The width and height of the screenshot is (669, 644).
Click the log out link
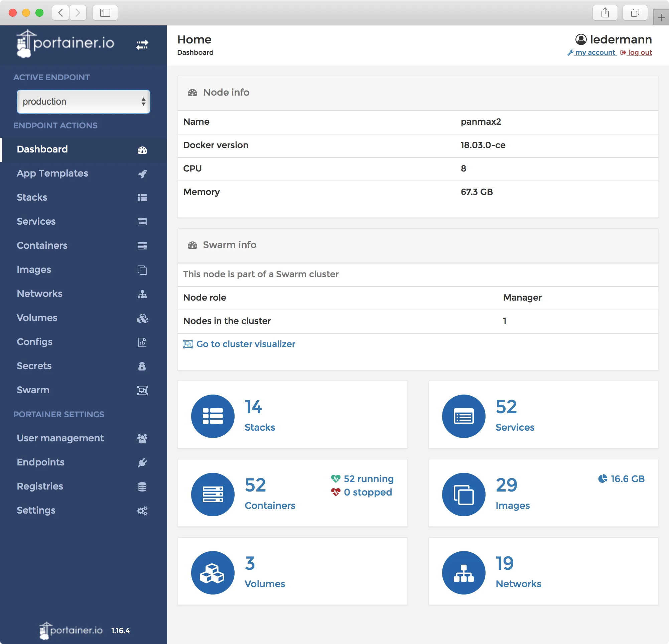(639, 52)
